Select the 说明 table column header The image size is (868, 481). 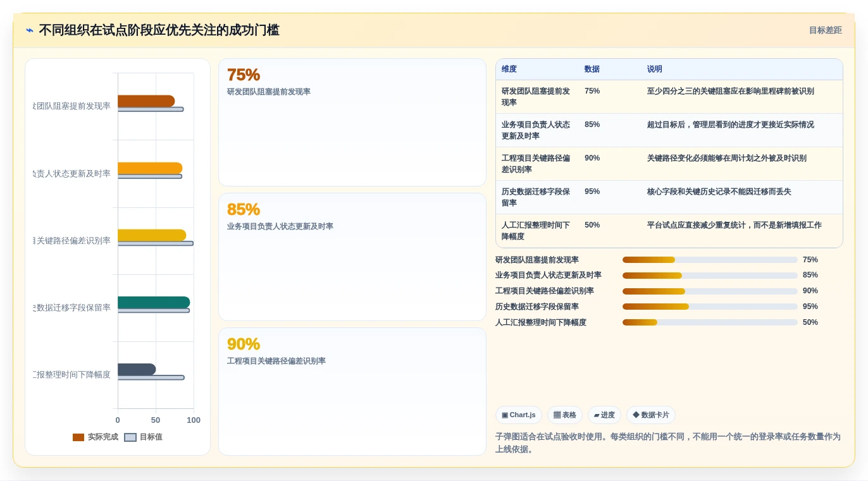click(654, 70)
